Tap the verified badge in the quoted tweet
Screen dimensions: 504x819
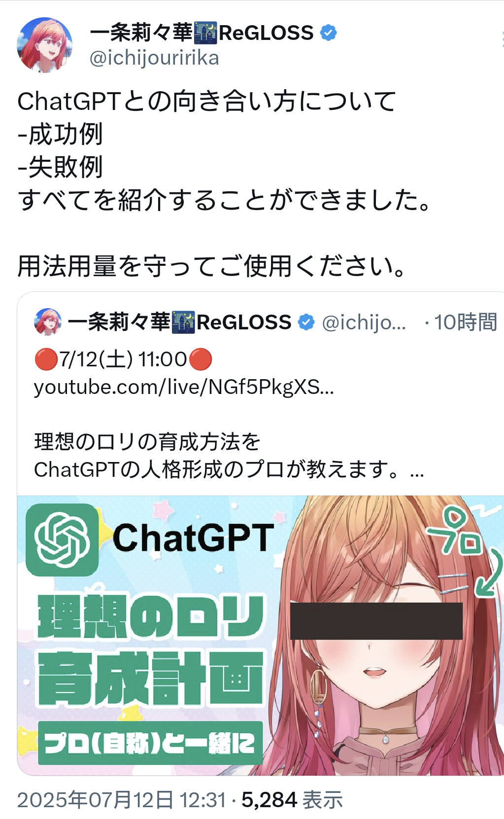pos(306,322)
